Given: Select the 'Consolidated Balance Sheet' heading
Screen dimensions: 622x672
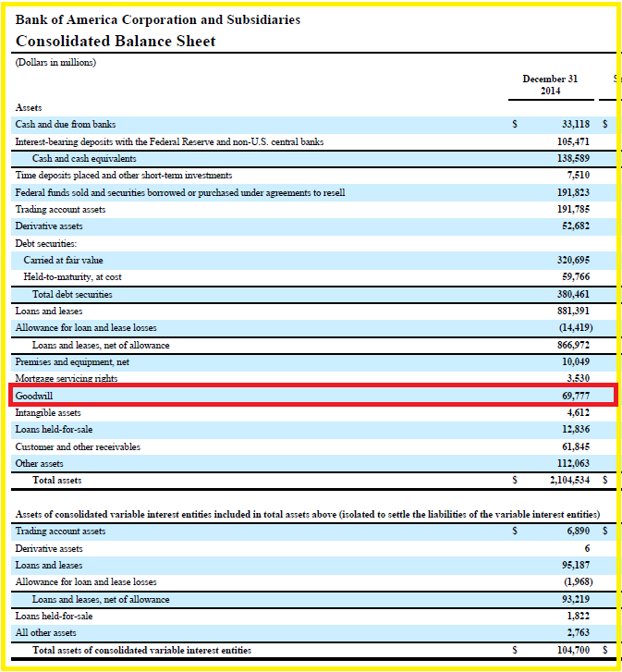Looking at the screenshot, I should [x=116, y=42].
